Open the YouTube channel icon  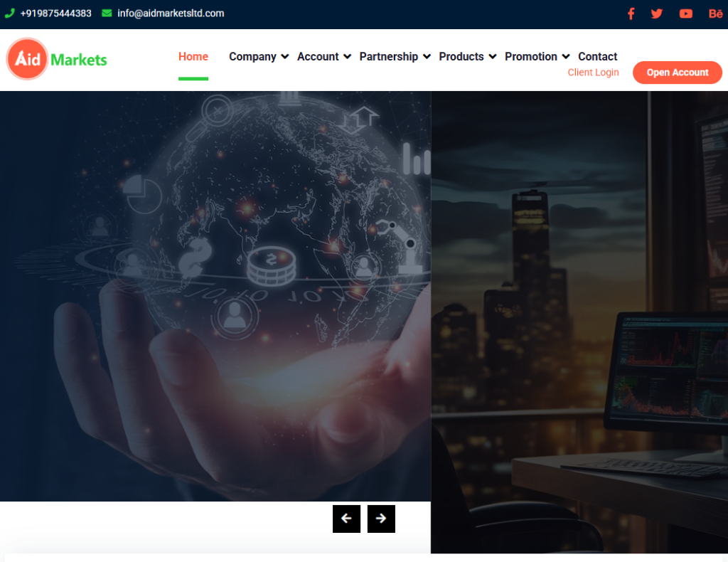pyautogui.click(x=685, y=14)
